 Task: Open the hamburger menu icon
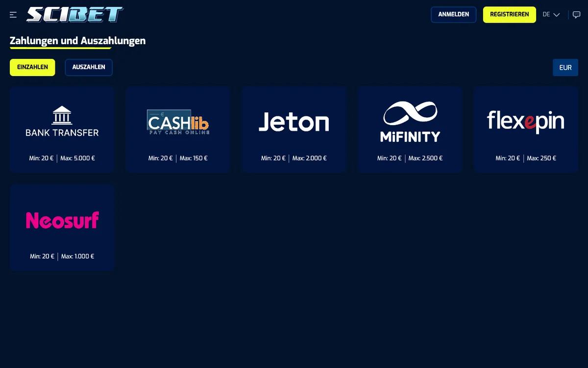pos(13,15)
